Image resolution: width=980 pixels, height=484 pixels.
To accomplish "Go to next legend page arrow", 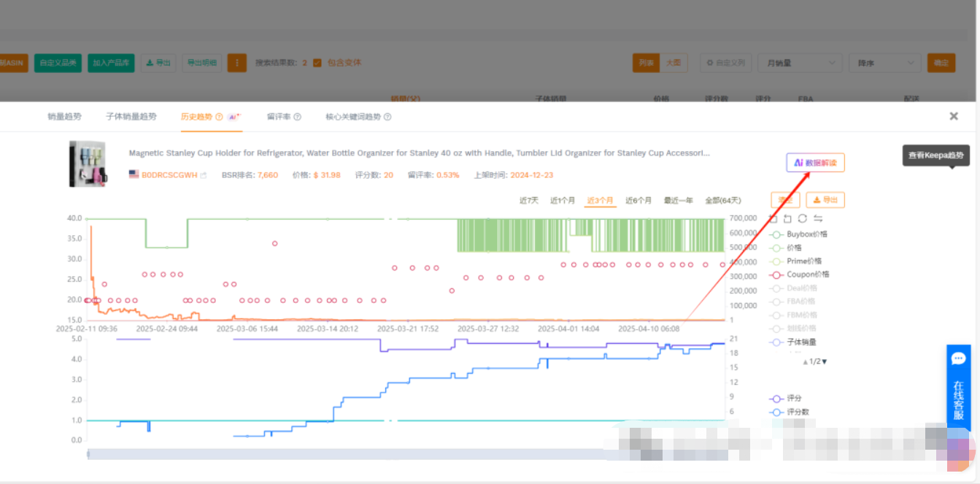I will point(825,361).
